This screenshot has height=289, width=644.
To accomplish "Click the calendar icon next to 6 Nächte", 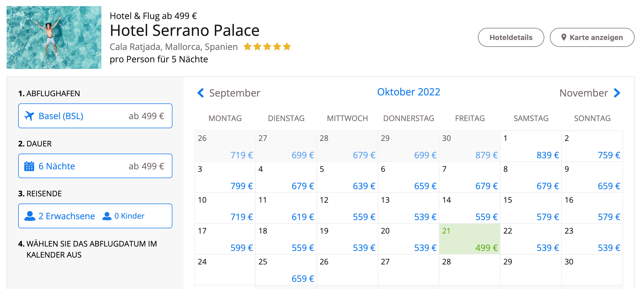I will tap(29, 166).
